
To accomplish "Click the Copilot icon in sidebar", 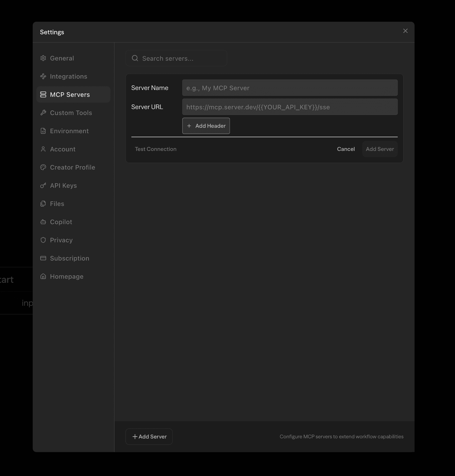I will 43,222.
